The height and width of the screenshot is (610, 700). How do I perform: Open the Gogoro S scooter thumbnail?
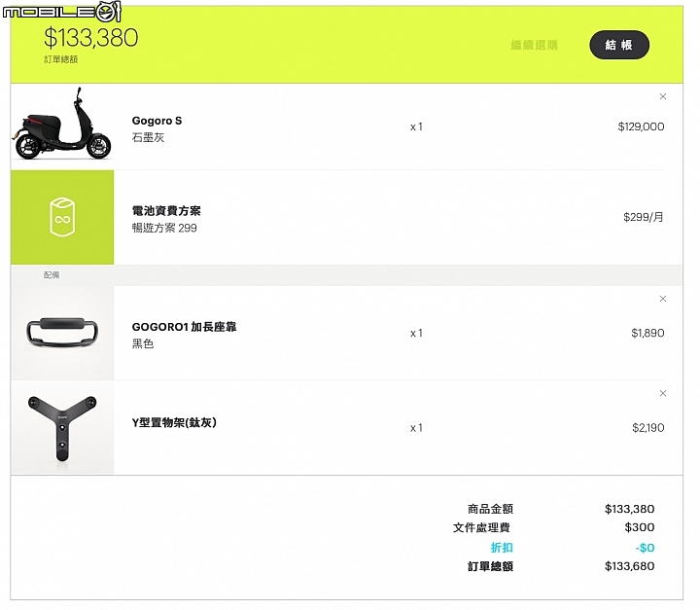point(61,124)
